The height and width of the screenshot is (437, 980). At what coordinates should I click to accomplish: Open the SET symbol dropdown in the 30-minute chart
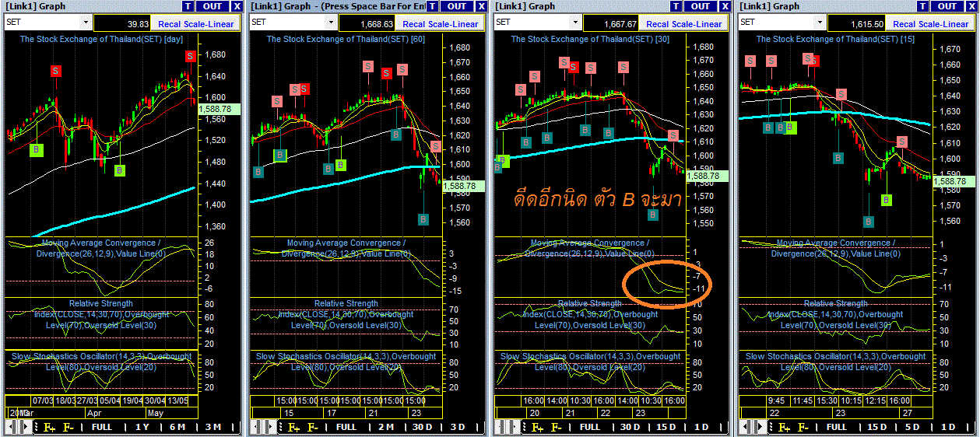575,22
